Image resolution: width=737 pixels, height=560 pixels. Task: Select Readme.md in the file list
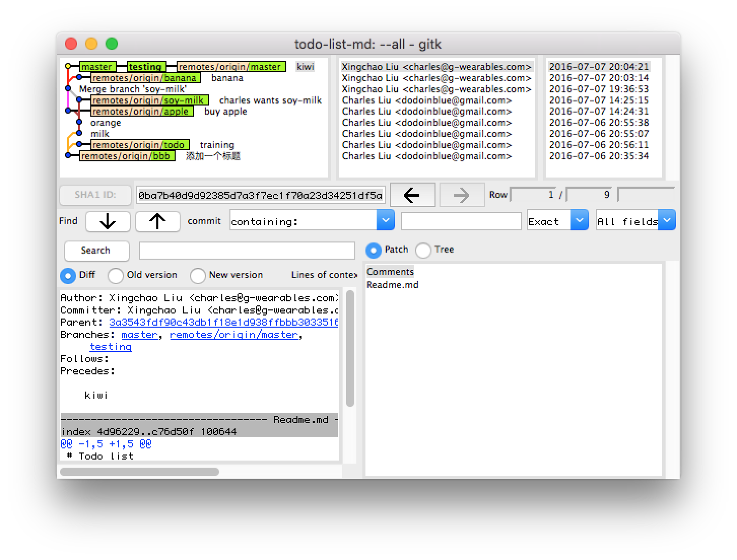[392, 285]
